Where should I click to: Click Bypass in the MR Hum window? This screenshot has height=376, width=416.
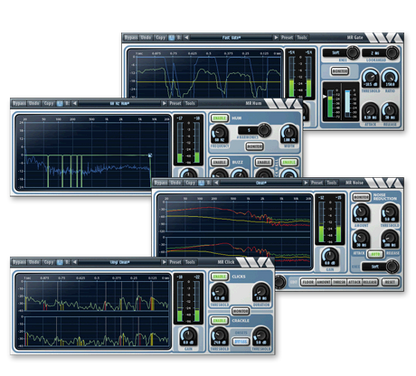(x=19, y=103)
